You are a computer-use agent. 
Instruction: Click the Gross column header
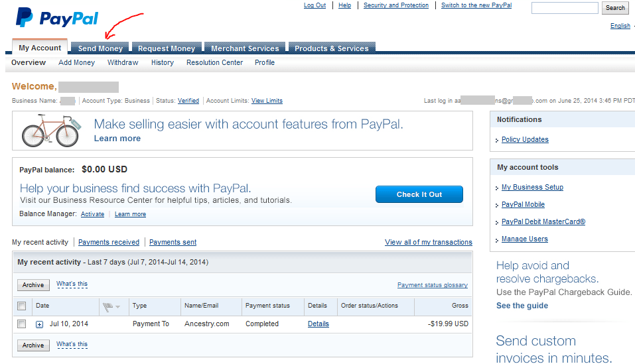coord(460,306)
